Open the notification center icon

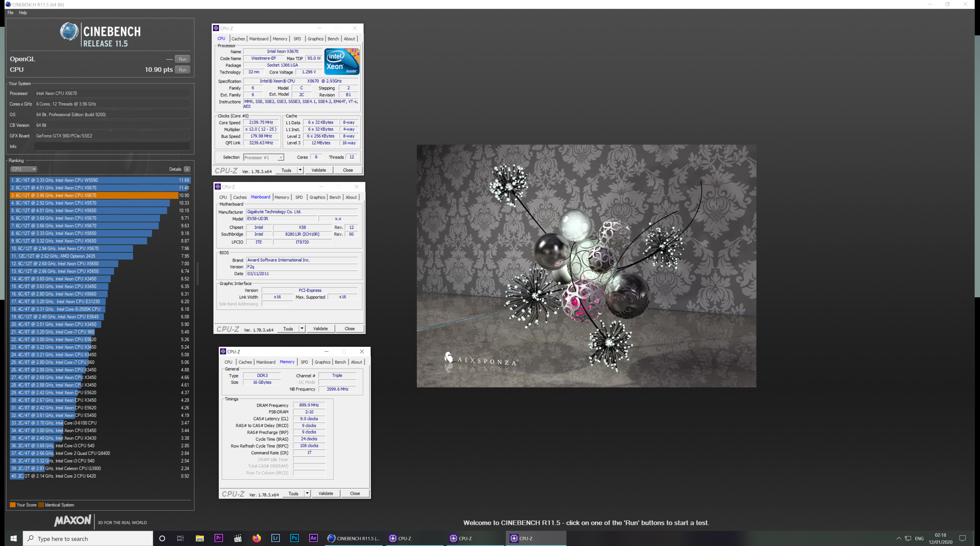(x=963, y=538)
